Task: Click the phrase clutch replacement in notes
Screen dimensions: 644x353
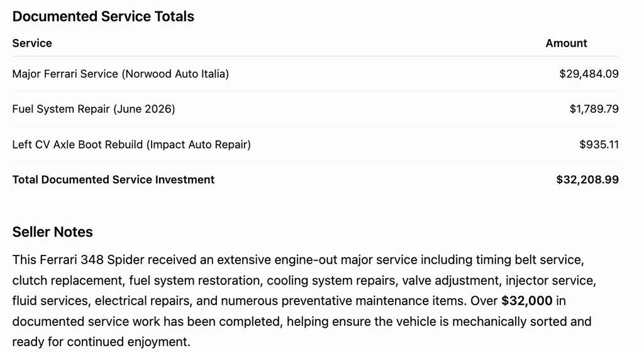Action: coord(68,281)
